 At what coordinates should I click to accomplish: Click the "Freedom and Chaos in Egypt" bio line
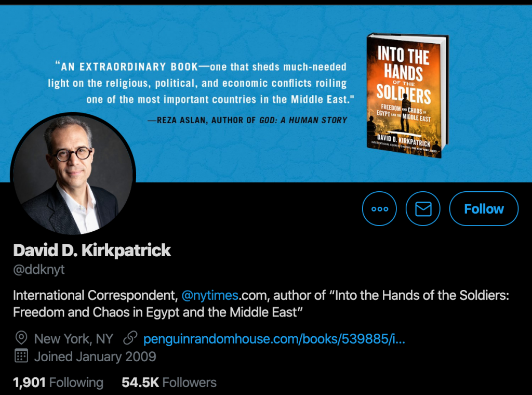158,312
